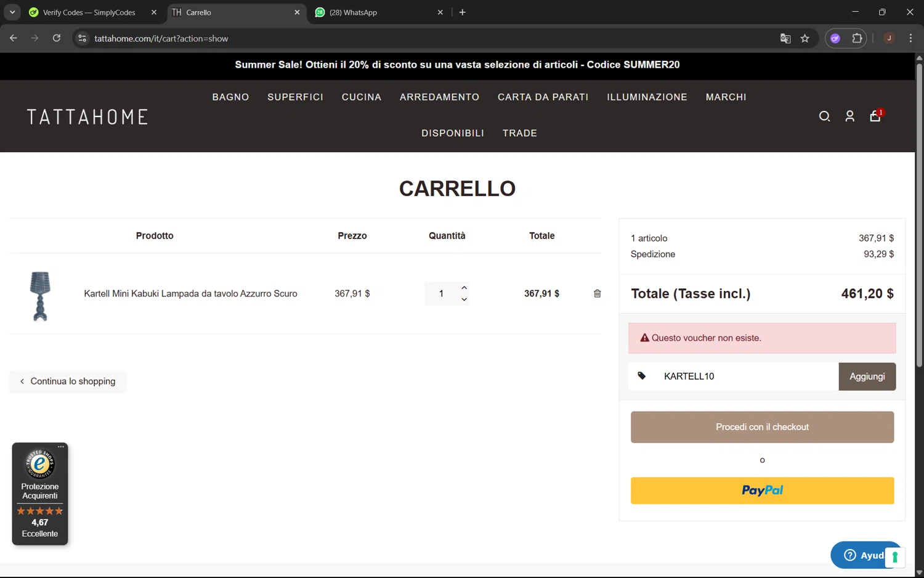Image resolution: width=924 pixels, height=578 pixels.
Task: Open the Kartell Mini Kabuki product link
Action: pos(190,294)
